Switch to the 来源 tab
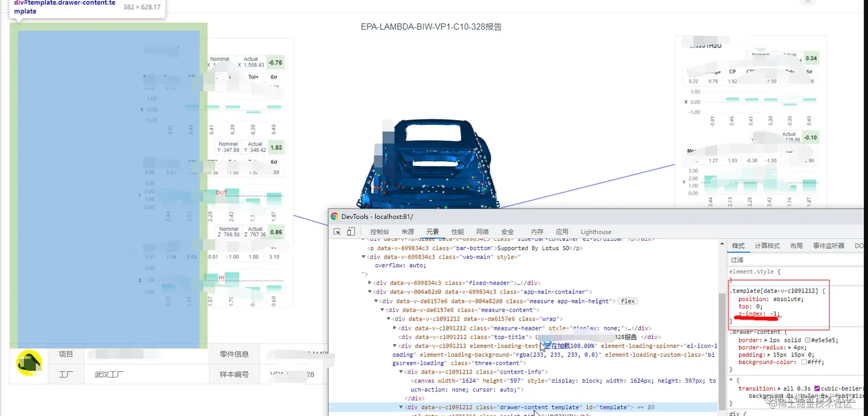The image size is (868, 416). 408,232
